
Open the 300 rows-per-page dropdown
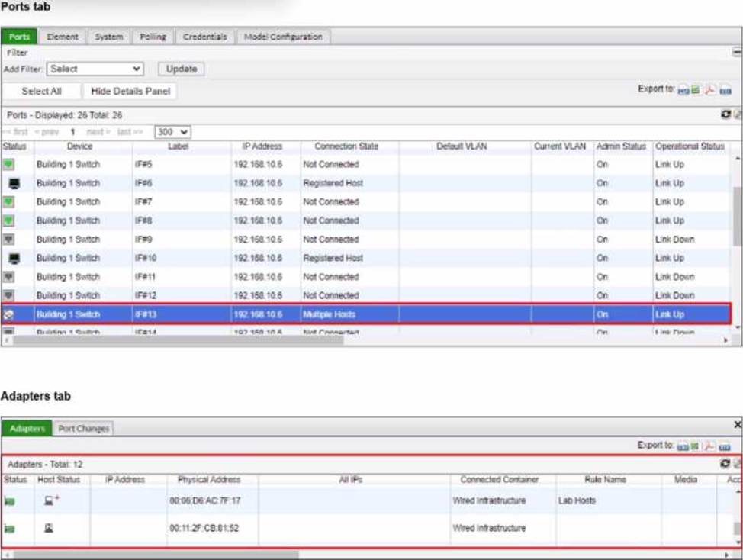[172, 132]
